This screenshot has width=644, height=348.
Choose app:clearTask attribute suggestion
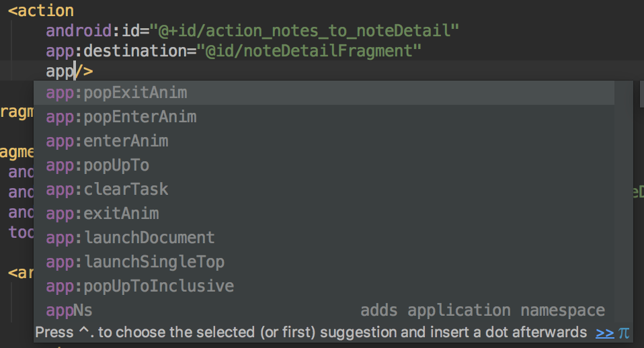pos(323,189)
